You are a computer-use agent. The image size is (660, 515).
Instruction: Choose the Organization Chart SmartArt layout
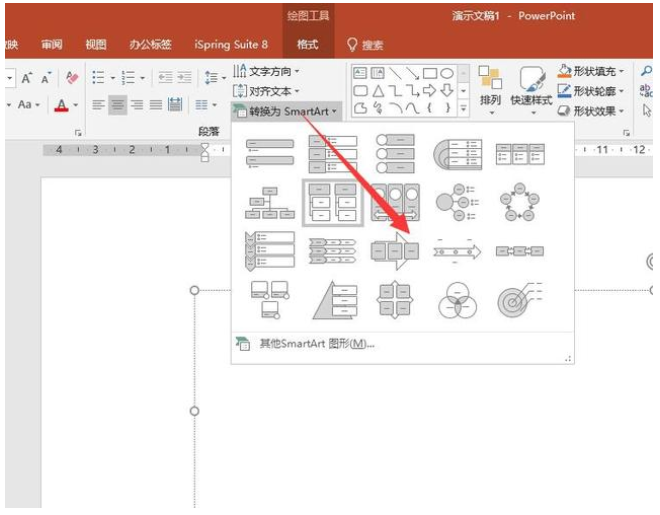click(270, 203)
